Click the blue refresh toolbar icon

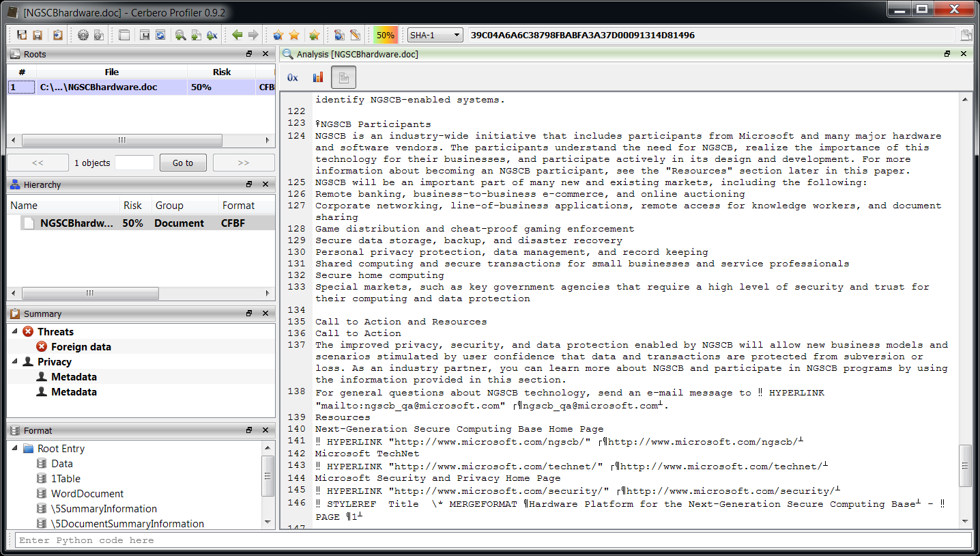tap(160, 35)
